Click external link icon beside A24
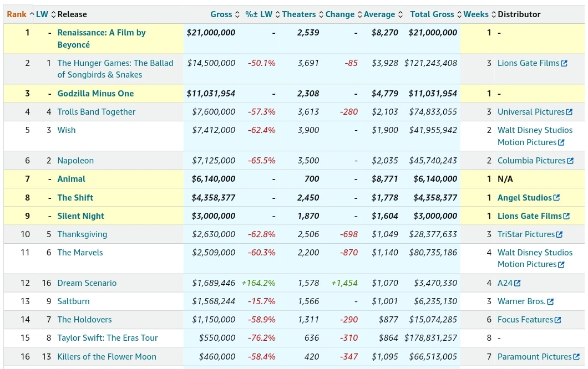The image size is (588, 369). coord(518,283)
